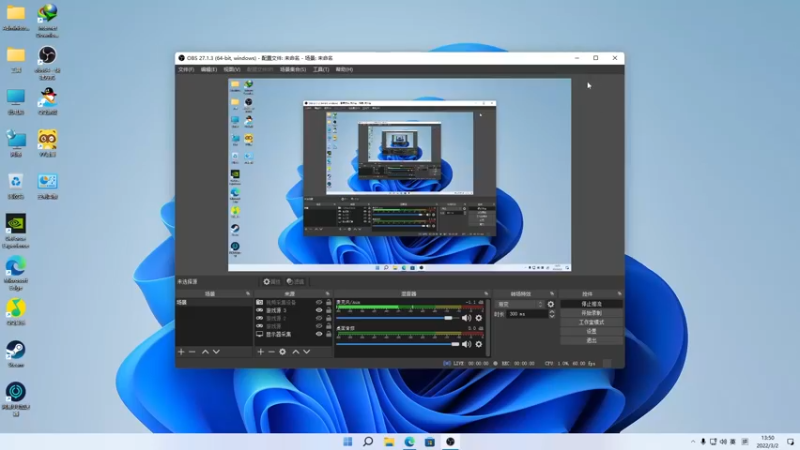800x450 pixels.
Task: Open the 视图(V) menu
Action: (232, 69)
